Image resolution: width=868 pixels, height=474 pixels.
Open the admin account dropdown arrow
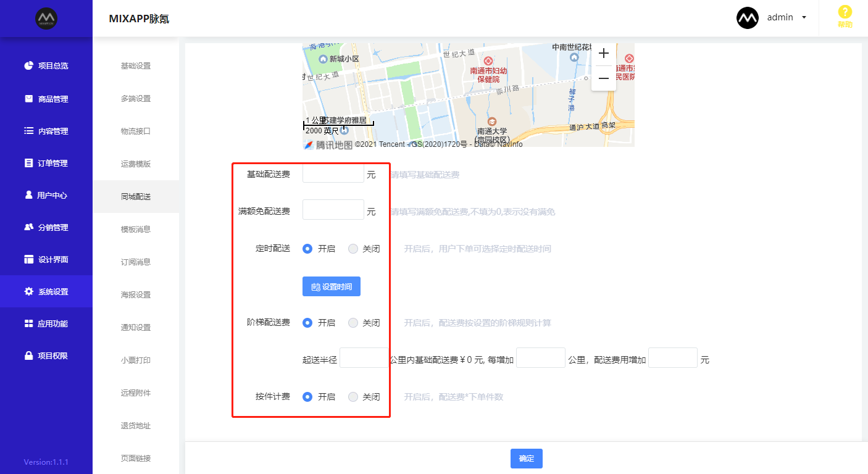point(804,18)
